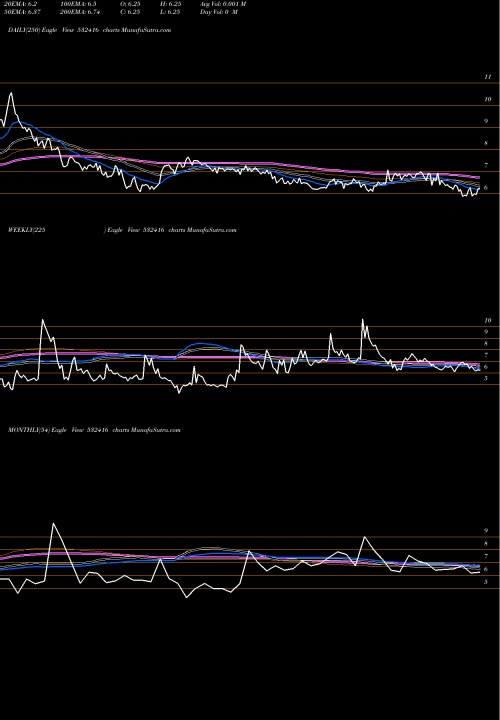This screenshot has height=720, width=500.
Task: Click the 7 price label on weekly chart
Action: (486, 355)
